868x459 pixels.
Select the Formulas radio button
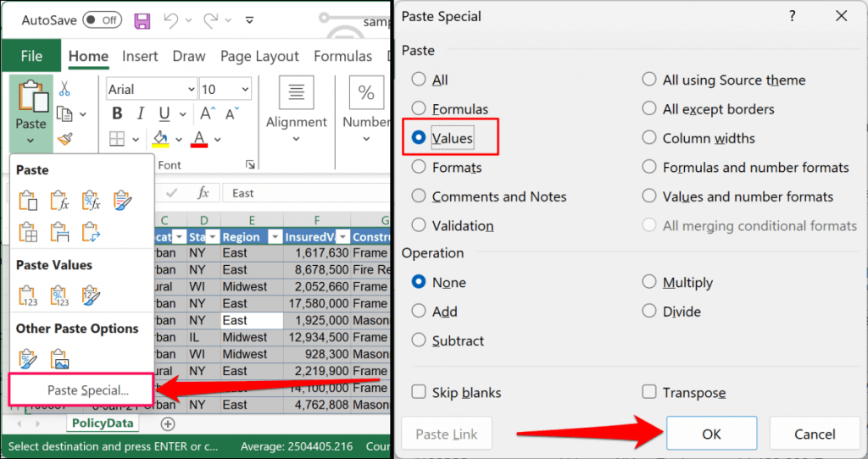[x=418, y=109]
